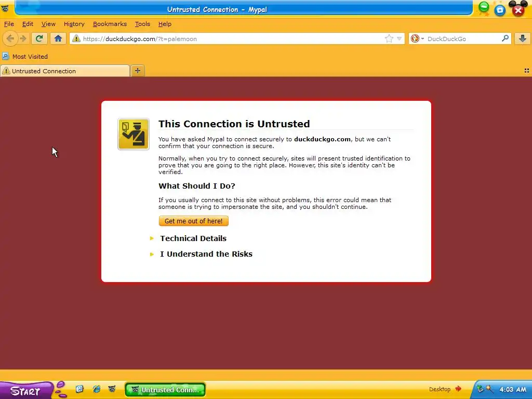Open the Bookmarks menu
532x399 pixels.
pos(110,24)
